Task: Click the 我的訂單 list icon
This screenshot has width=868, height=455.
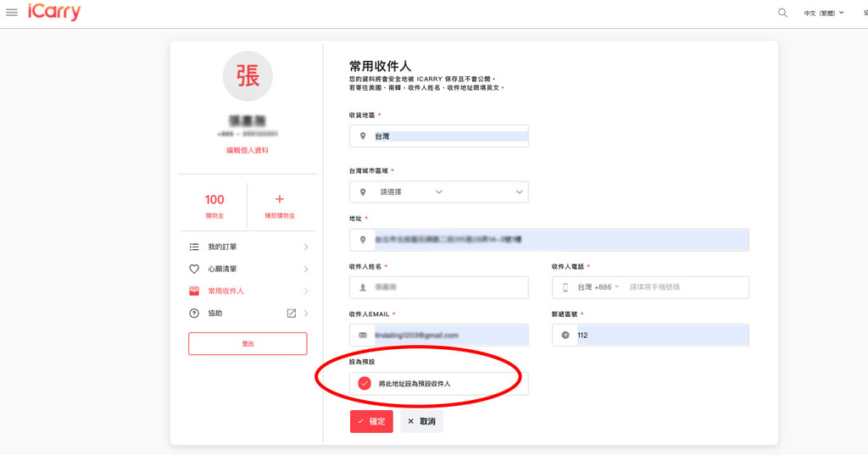Action: (x=194, y=247)
